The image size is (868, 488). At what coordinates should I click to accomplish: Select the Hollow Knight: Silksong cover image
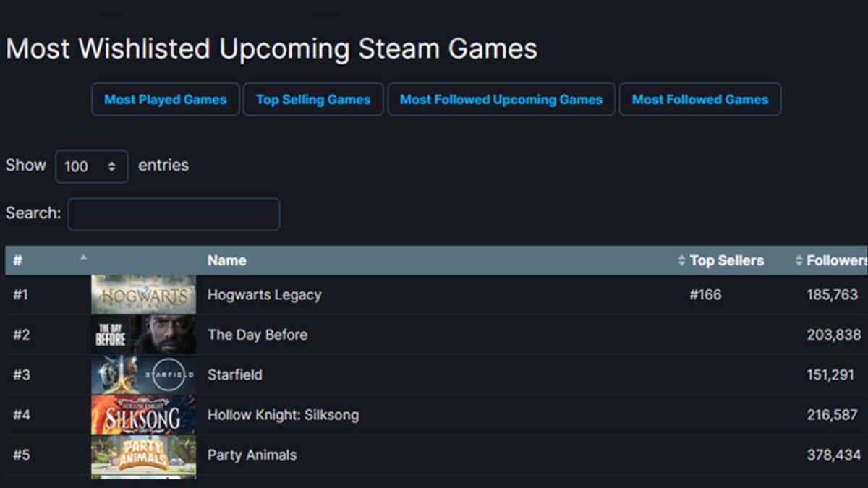(x=142, y=414)
